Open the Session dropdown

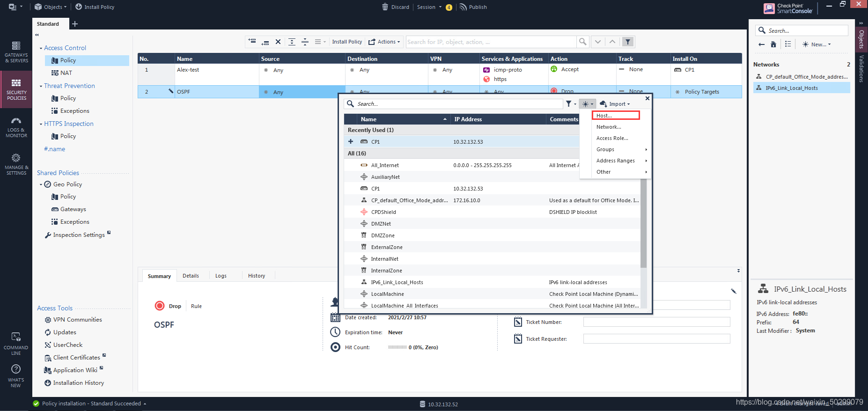(429, 7)
